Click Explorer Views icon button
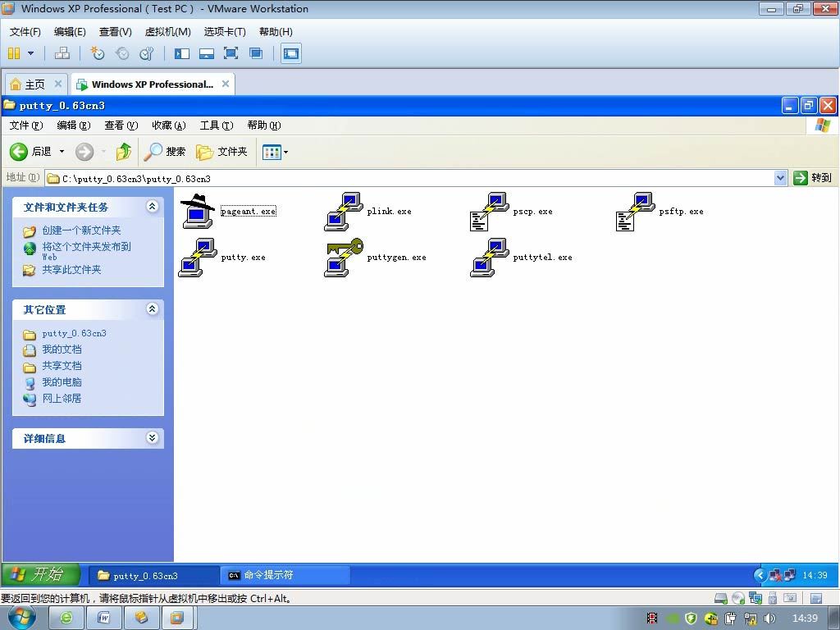Screen dimensions: 840x630 point(272,152)
